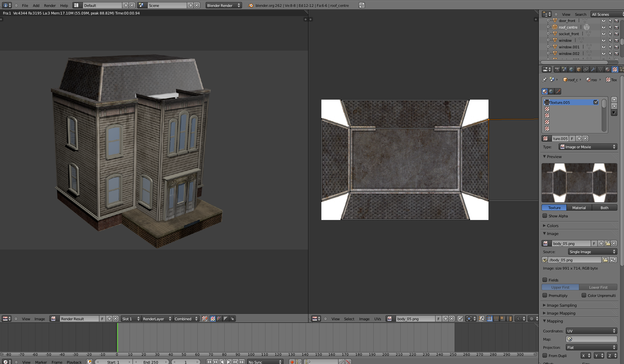Open the Render menu in top bar
This screenshot has width=624, height=364.
tap(50, 6)
